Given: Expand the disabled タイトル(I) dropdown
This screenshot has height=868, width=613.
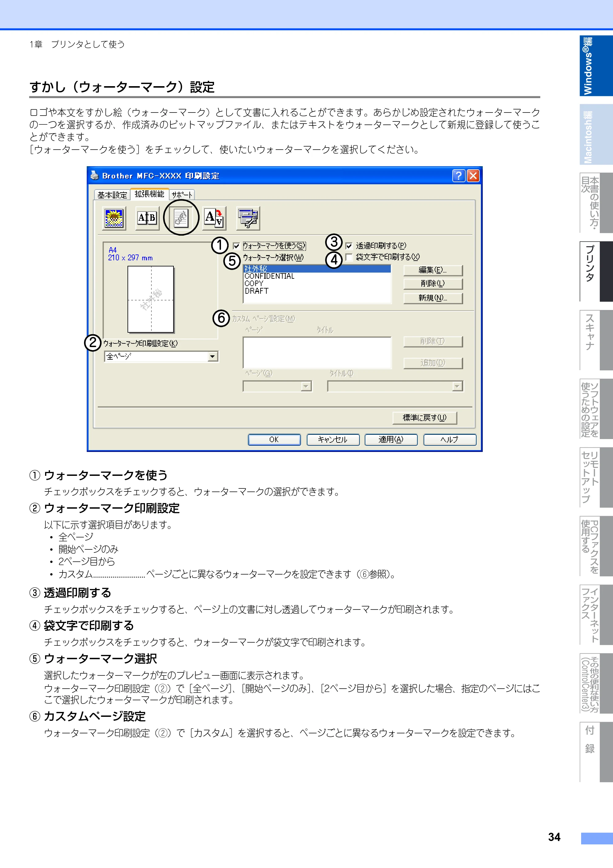Looking at the screenshot, I should click(395, 386).
